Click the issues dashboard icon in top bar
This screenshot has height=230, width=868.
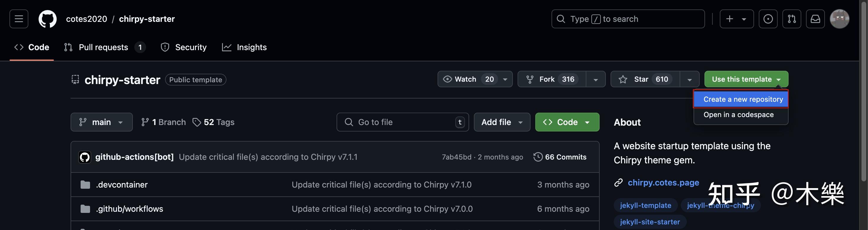(x=768, y=19)
